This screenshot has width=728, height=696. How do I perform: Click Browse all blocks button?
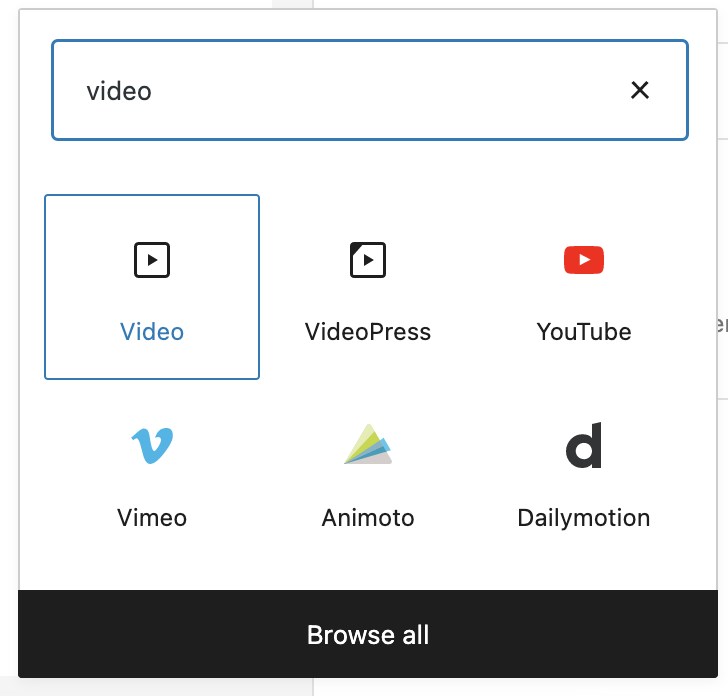click(368, 634)
